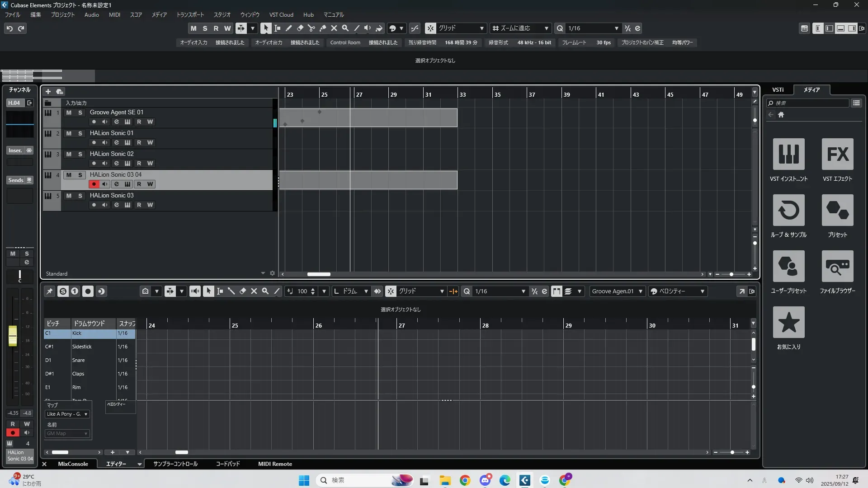Select the Draw pencil tool in main toolbar
This screenshot has height=488, width=868.
pyautogui.click(x=288, y=28)
